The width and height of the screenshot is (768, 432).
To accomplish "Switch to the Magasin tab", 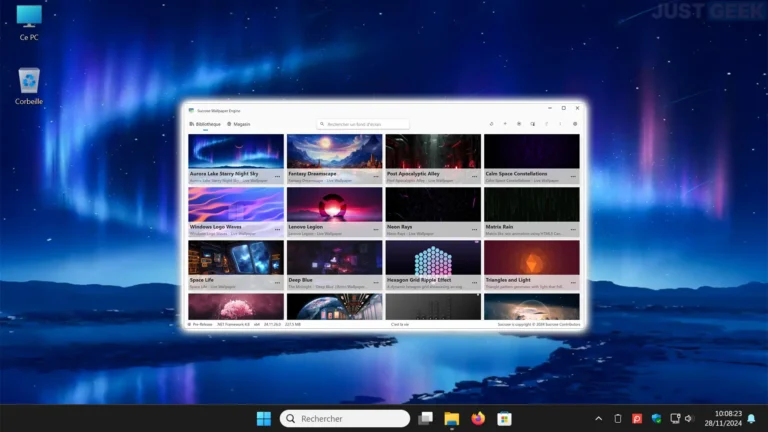I will pyautogui.click(x=239, y=124).
